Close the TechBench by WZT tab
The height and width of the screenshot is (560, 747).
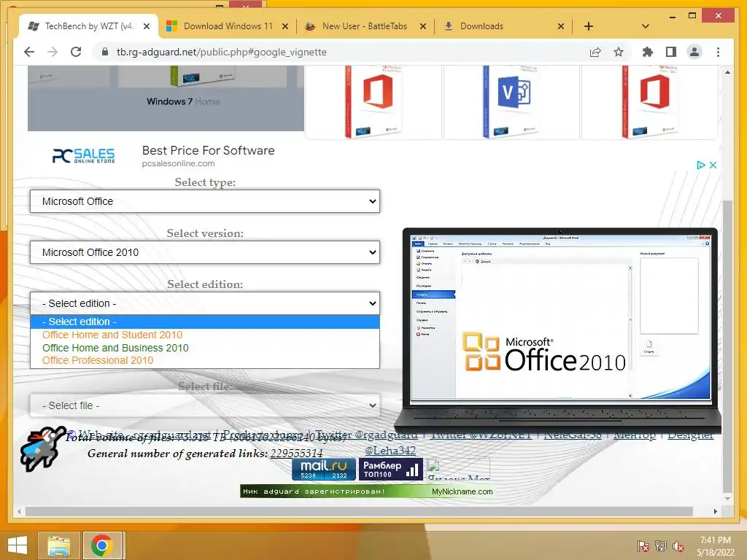[147, 26]
